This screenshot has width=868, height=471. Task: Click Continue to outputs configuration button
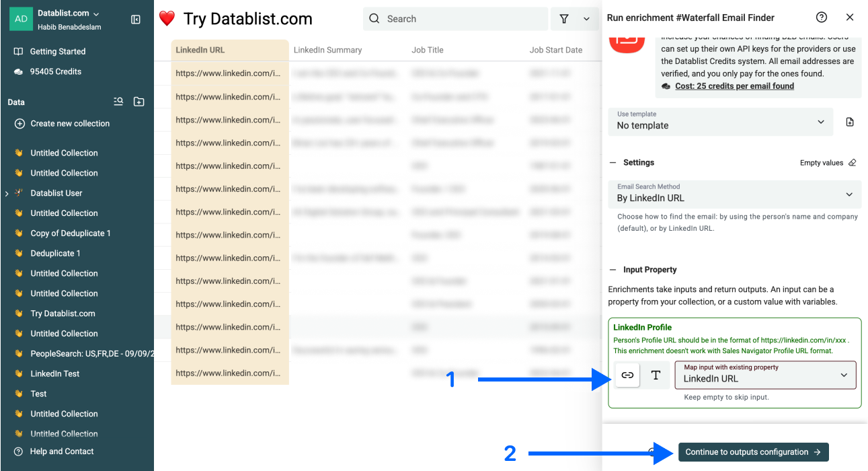click(x=753, y=452)
